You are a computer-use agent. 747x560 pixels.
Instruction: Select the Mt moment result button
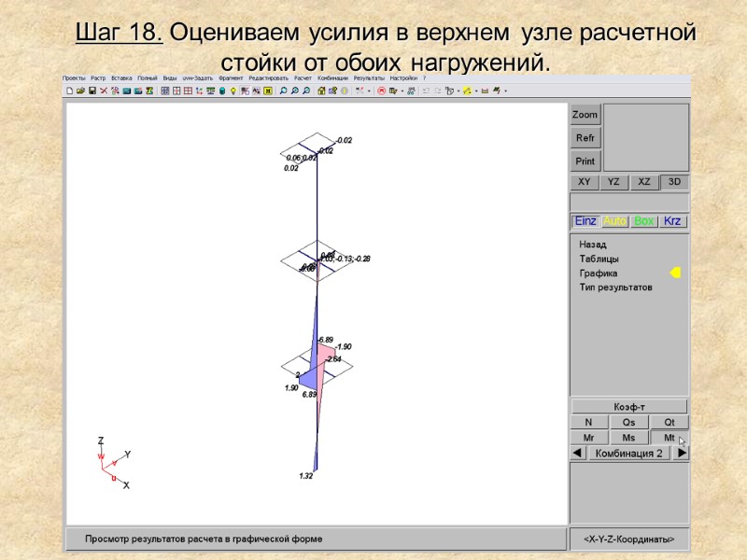coord(669,438)
